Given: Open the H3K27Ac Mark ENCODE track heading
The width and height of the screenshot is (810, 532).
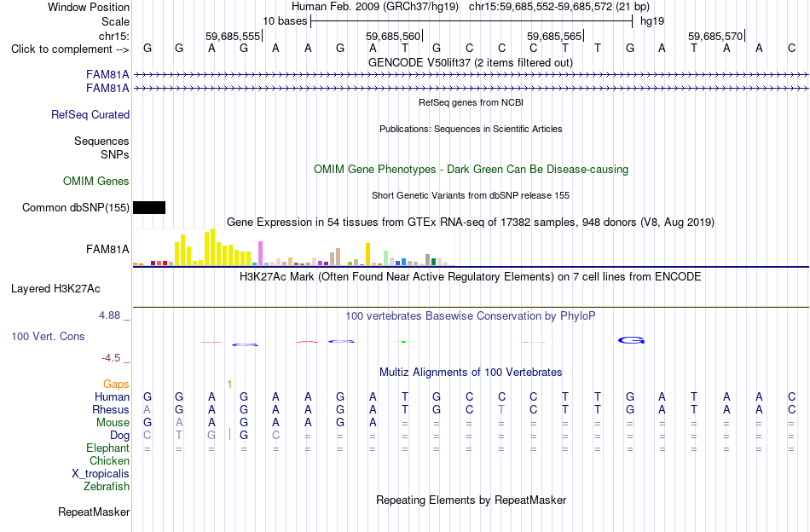Looking at the screenshot, I should tap(471, 277).
